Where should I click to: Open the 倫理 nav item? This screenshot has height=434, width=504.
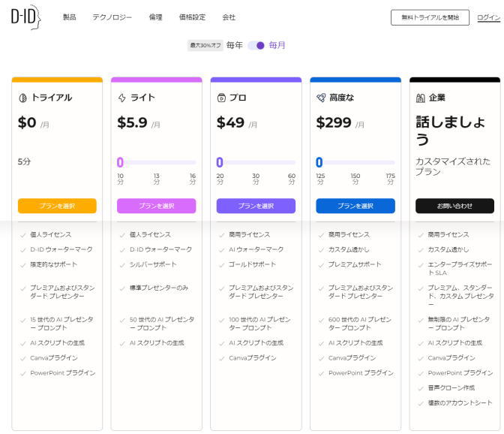[155, 17]
